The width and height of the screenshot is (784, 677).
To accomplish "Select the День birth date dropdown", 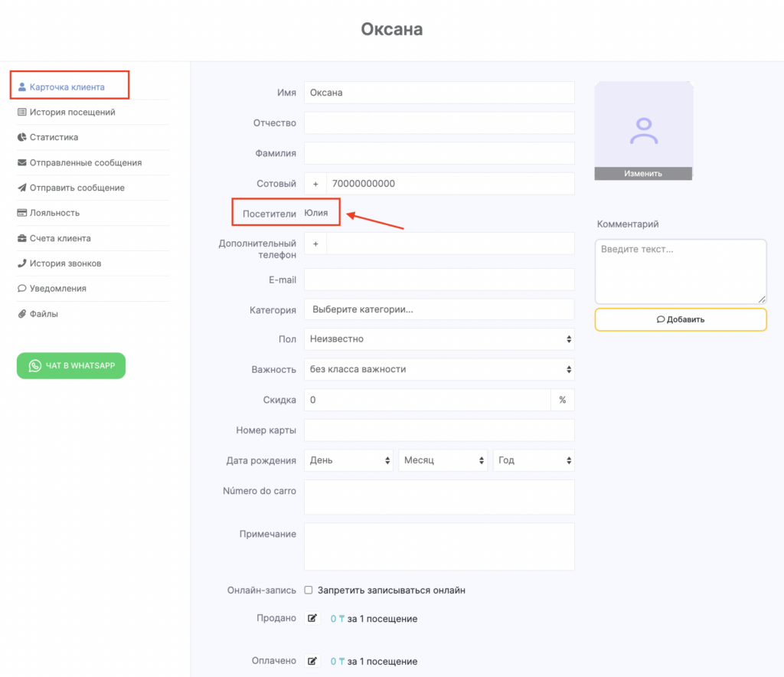I will tap(348, 460).
